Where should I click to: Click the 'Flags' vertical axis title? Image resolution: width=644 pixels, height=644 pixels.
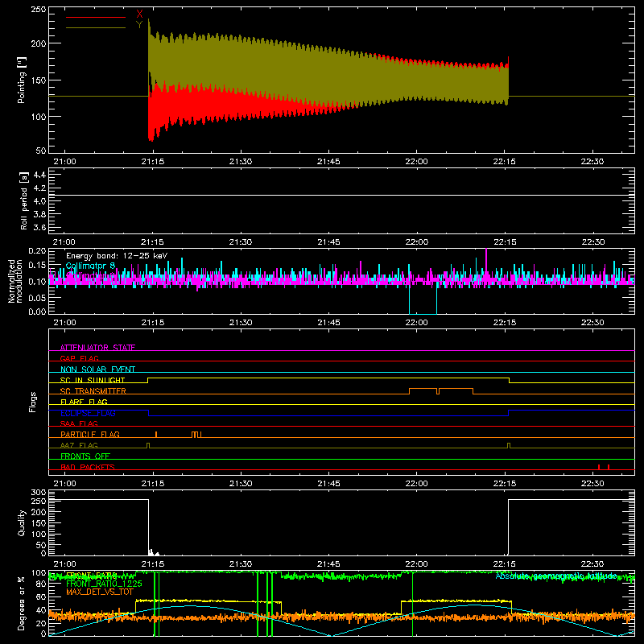32,402
